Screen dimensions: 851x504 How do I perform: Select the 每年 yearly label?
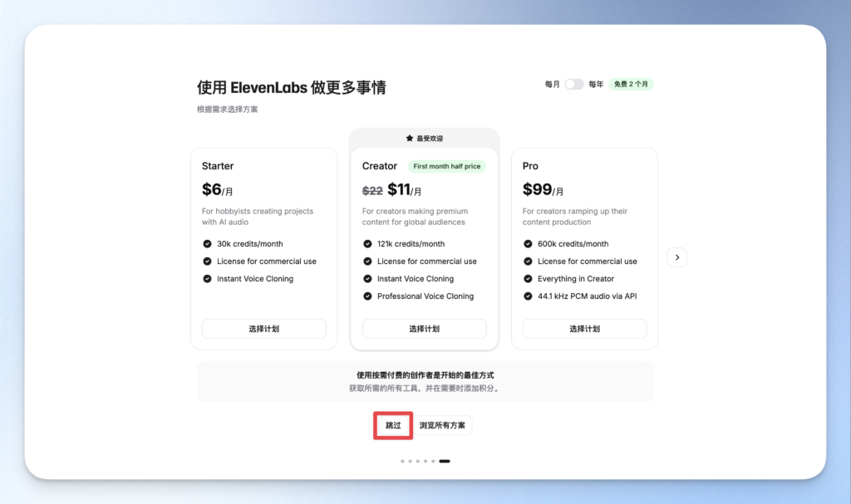coord(596,84)
